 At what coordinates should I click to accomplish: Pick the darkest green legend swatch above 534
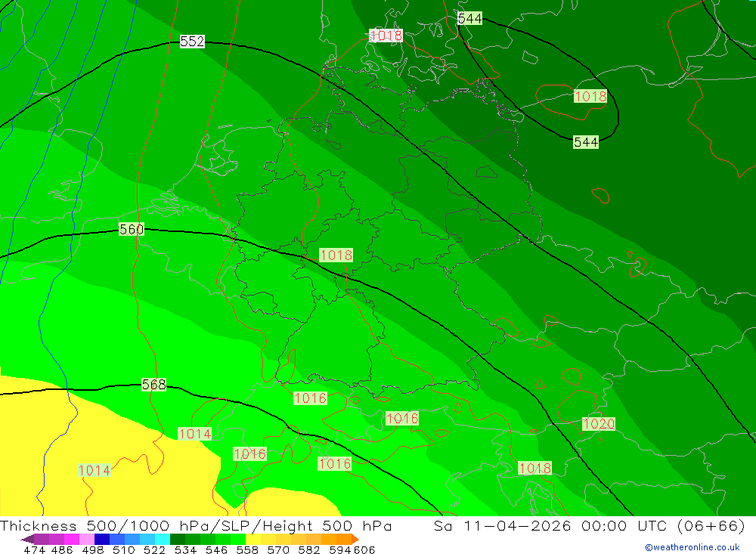coord(178,539)
